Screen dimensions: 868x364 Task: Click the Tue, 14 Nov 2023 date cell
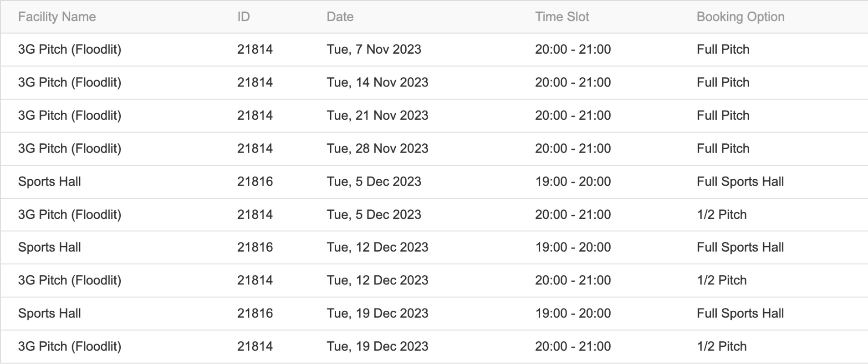coord(378,82)
